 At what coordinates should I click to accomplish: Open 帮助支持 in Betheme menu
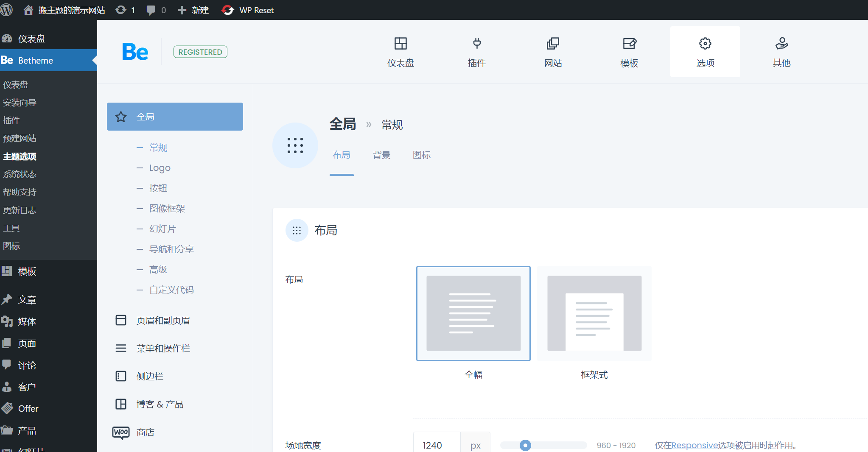coord(20,192)
